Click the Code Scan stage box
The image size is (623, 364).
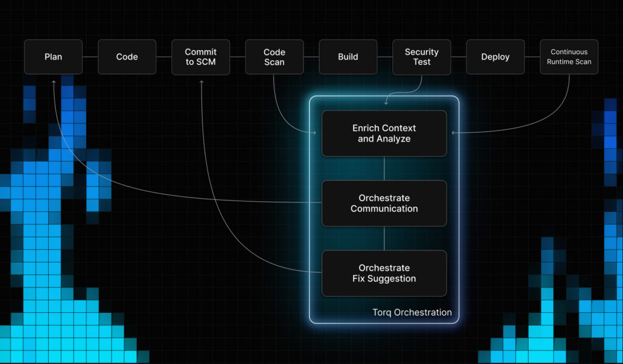click(274, 57)
